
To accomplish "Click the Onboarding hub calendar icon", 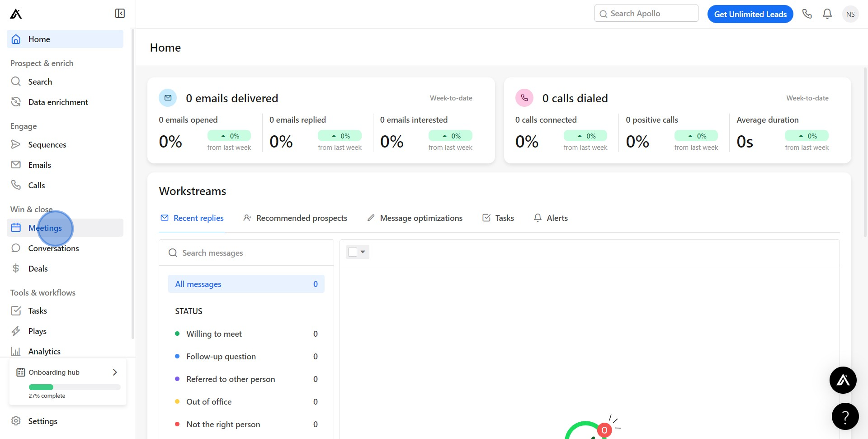I will (x=21, y=372).
